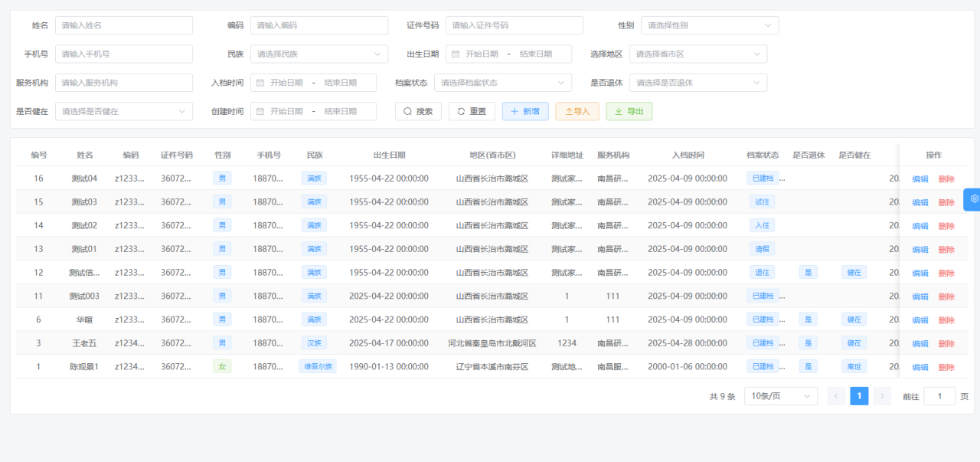
Task: Click 维吾尔族 tag in 陈观景1 row
Action: tap(316, 366)
